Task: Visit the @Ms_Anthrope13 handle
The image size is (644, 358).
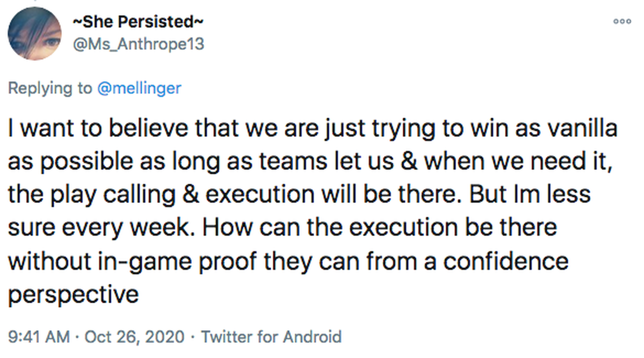Action: (138, 44)
